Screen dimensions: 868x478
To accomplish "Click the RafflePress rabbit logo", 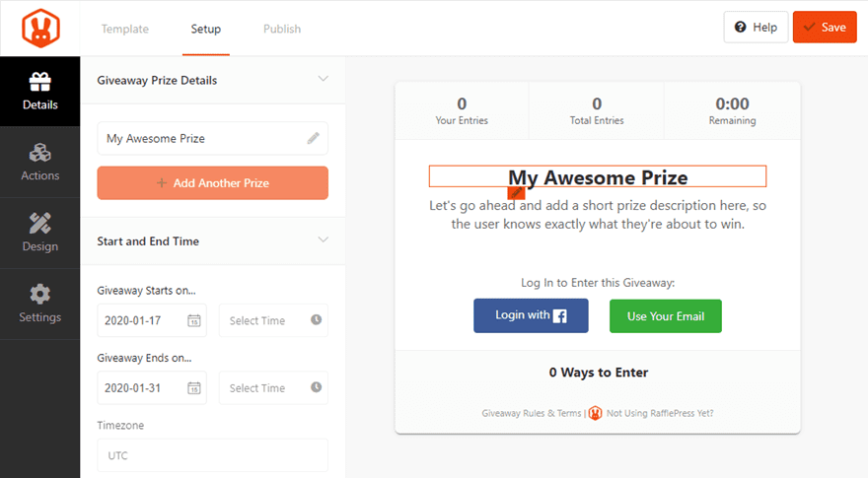I will (39, 28).
